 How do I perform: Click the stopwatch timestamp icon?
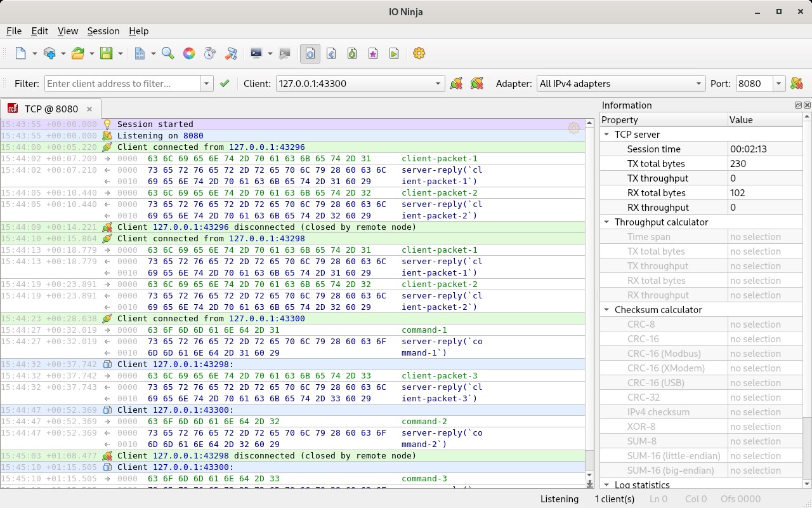click(209, 53)
